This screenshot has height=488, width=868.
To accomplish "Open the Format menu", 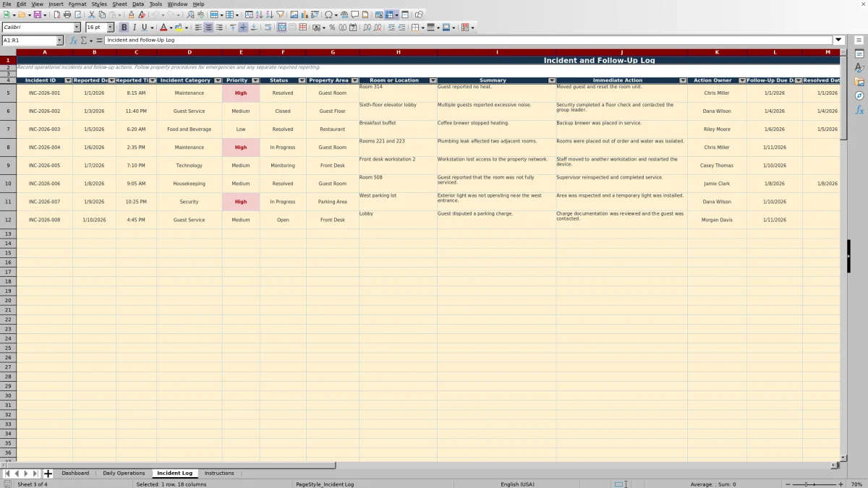I will click(x=77, y=4).
